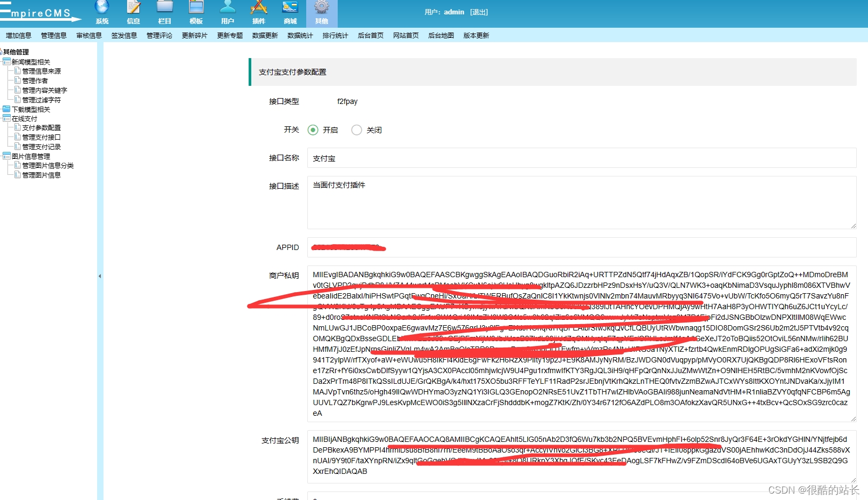Screen dimensions: 868x500
Task: Collapse the 图片信息管理 tree folder
Action: tap(6, 156)
